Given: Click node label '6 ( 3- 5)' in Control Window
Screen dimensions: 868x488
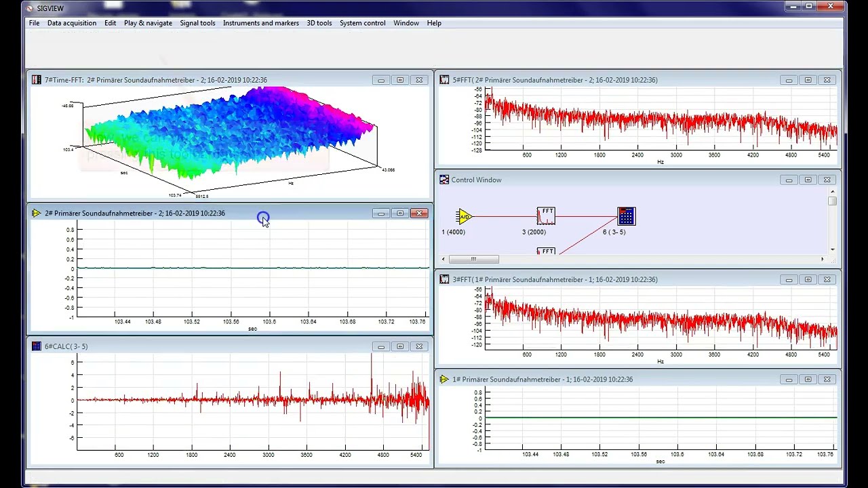Looking at the screenshot, I should click(614, 232).
